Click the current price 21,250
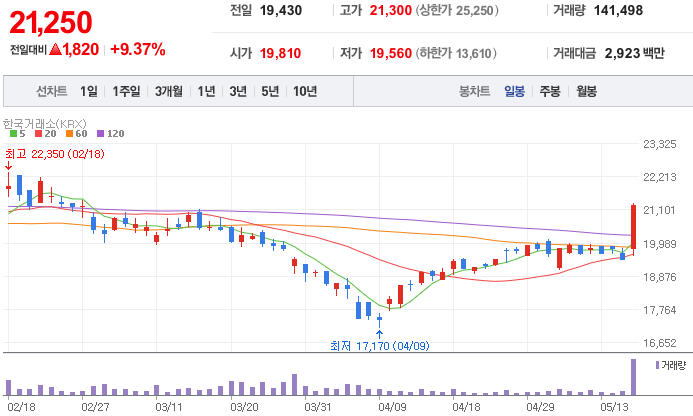Viewport: 693px width, 416px height. coord(51,22)
